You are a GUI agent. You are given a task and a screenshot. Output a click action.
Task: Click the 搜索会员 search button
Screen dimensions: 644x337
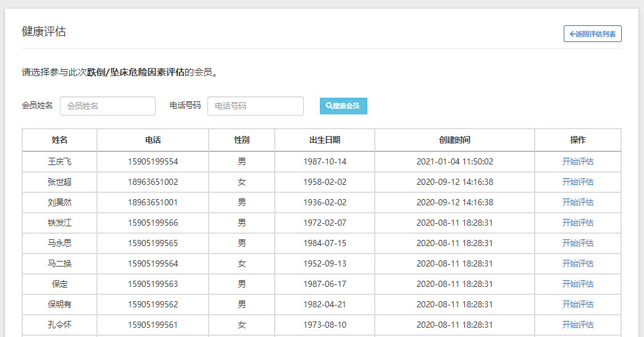pyautogui.click(x=343, y=106)
